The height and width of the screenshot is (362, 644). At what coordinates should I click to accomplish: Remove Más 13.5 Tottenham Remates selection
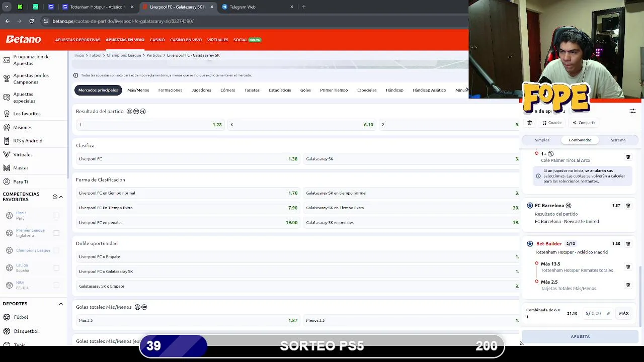(628, 267)
